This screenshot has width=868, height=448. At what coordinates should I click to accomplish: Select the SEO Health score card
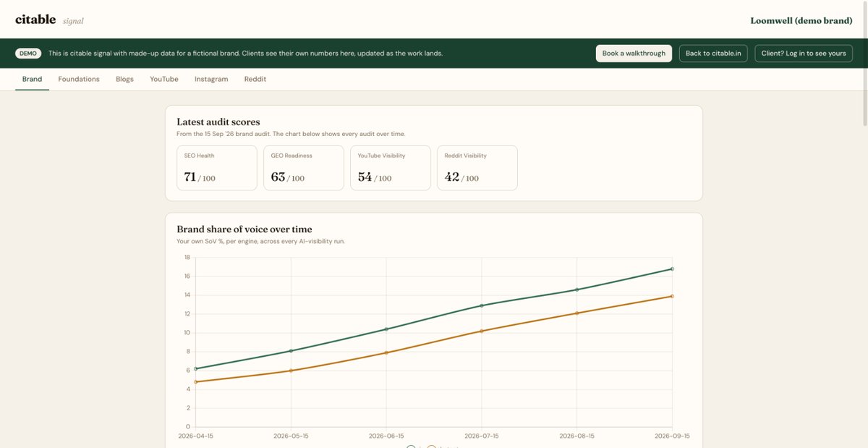tap(217, 168)
